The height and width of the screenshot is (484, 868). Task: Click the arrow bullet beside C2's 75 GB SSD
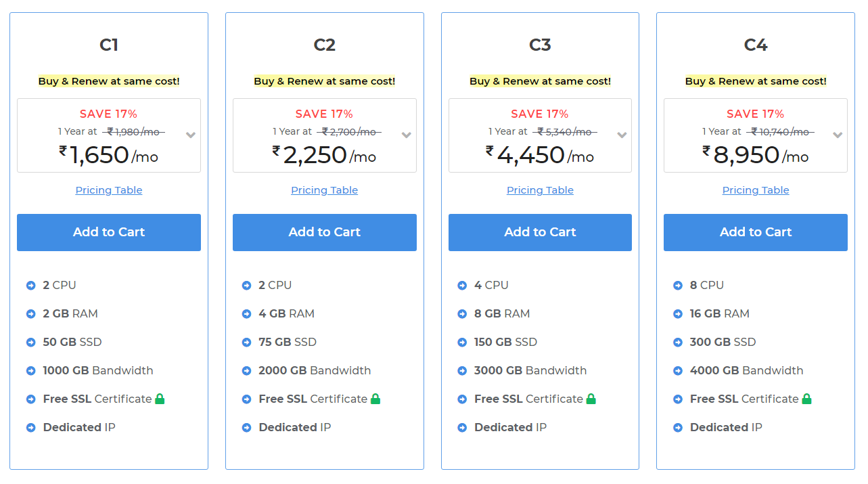(x=247, y=343)
